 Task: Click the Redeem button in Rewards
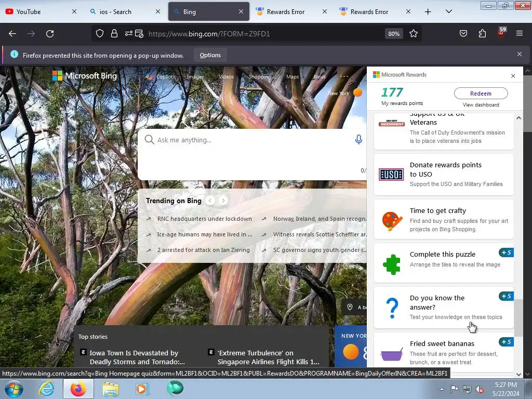click(x=481, y=94)
